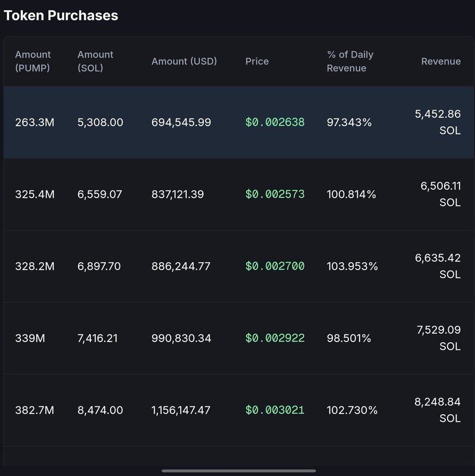Click the $0.002700 price value

coord(275,267)
